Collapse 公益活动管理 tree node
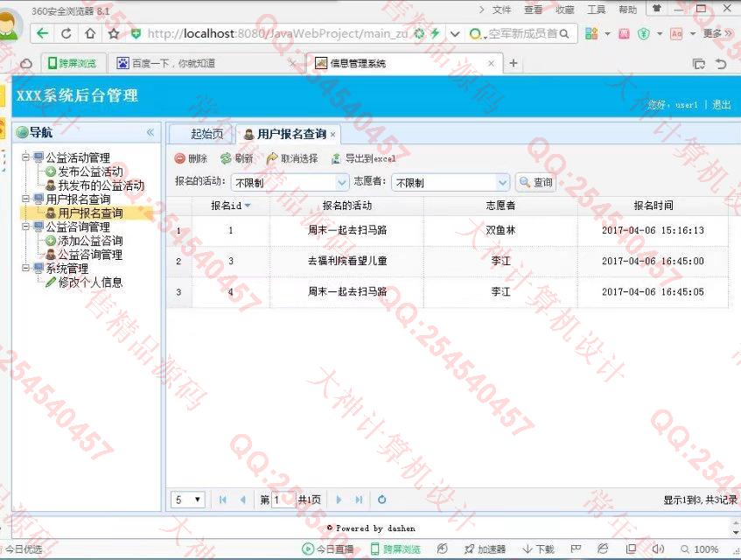The height and width of the screenshot is (560, 741). click(x=25, y=157)
